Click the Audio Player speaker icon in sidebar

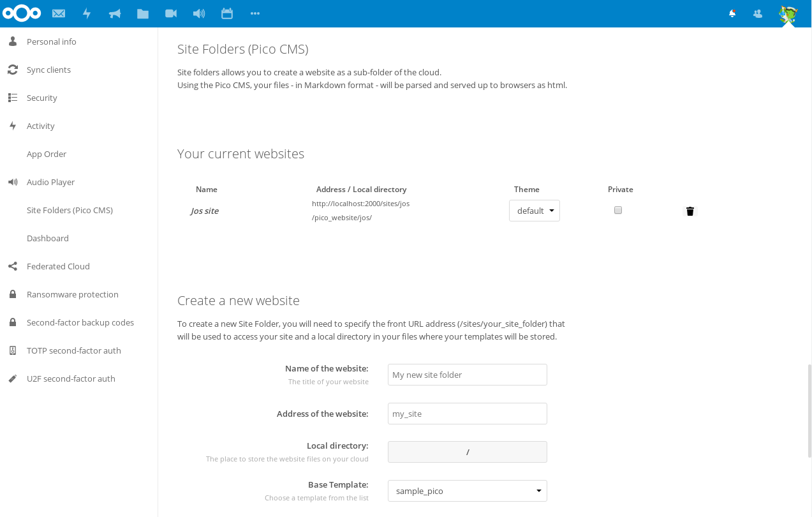pyautogui.click(x=13, y=182)
